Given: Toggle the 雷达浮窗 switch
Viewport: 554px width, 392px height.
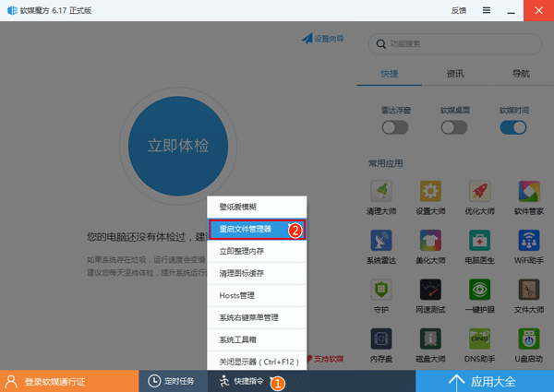Looking at the screenshot, I should click(395, 127).
